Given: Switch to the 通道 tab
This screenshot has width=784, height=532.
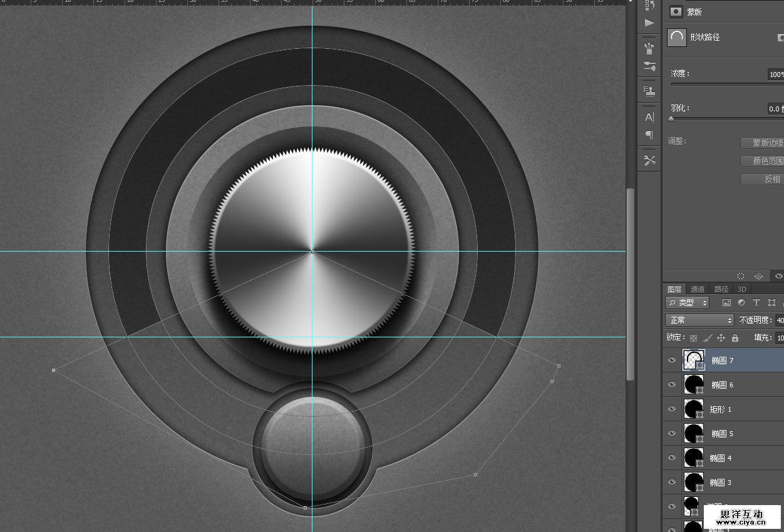Looking at the screenshot, I should [x=698, y=289].
